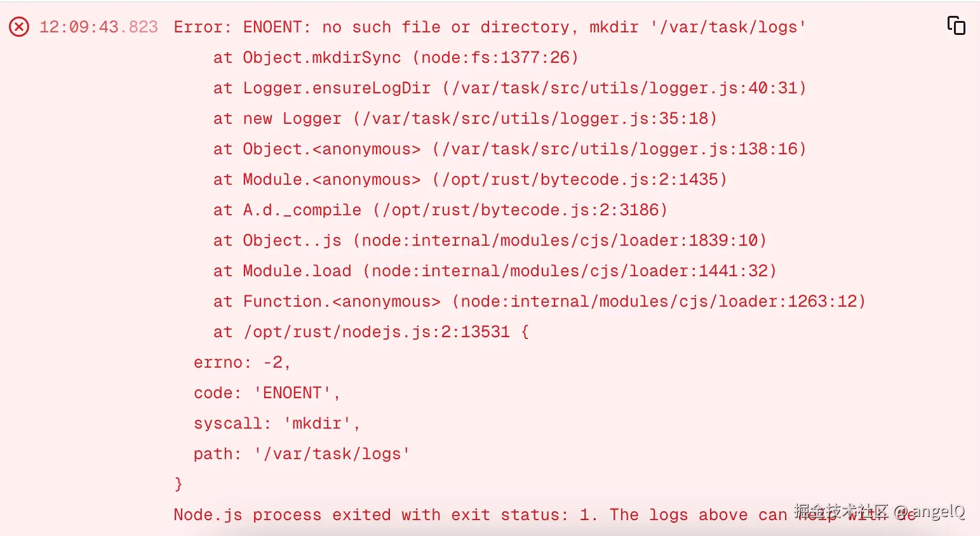
Task: Click the 'Node.js process exited' message
Action: tap(445, 515)
